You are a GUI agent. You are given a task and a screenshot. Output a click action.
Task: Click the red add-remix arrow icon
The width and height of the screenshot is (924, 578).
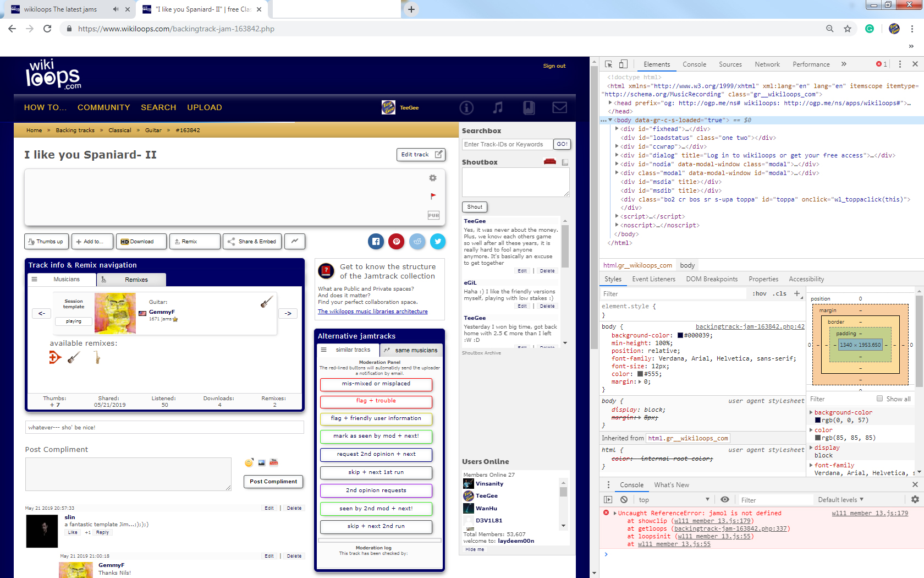click(54, 358)
